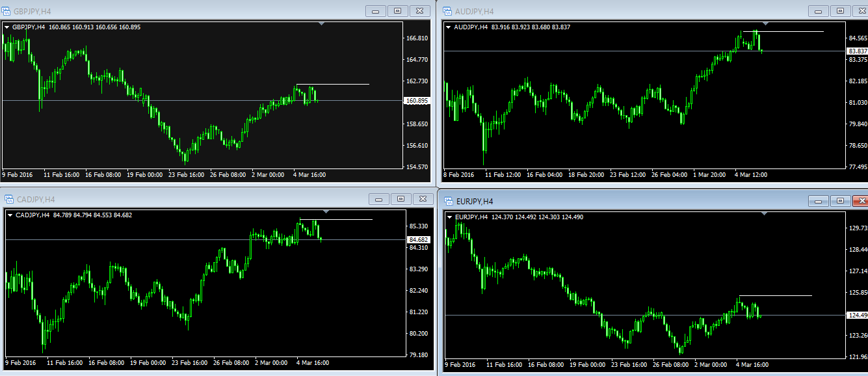Maximize the GBPJPY chart window
Image resolution: width=868 pixels, height=376 pixels.
[397, 11]
